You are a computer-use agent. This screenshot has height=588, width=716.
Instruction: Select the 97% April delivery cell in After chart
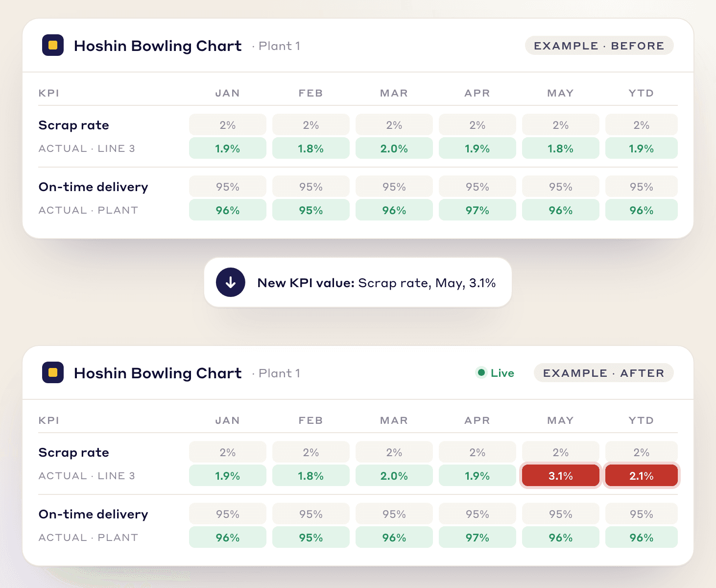477,538
